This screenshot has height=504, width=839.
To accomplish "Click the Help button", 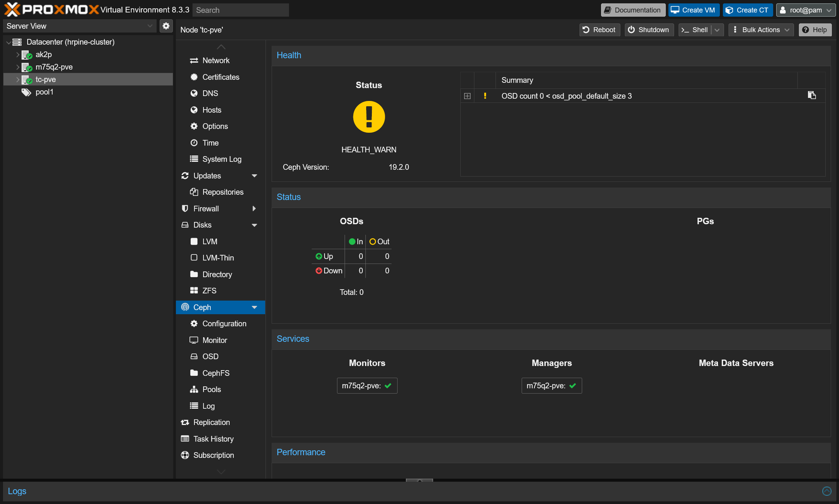I will point(815,30).
